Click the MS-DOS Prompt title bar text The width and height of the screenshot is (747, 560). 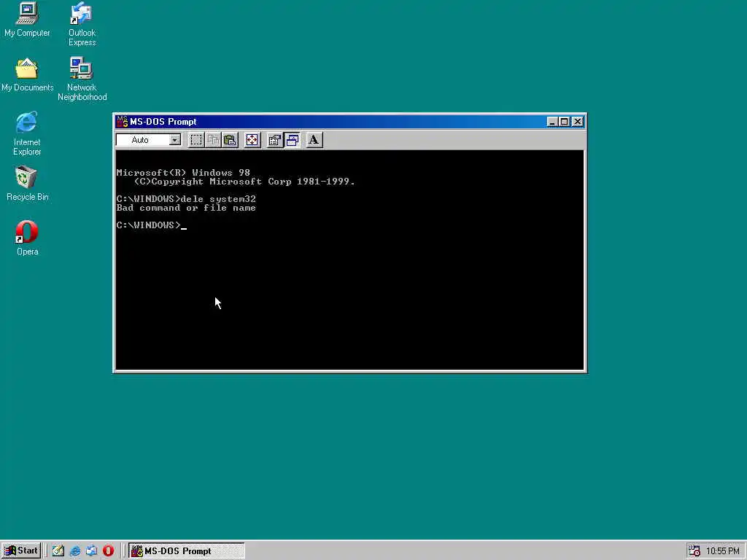pyautogui.click(x=163, y=122)
